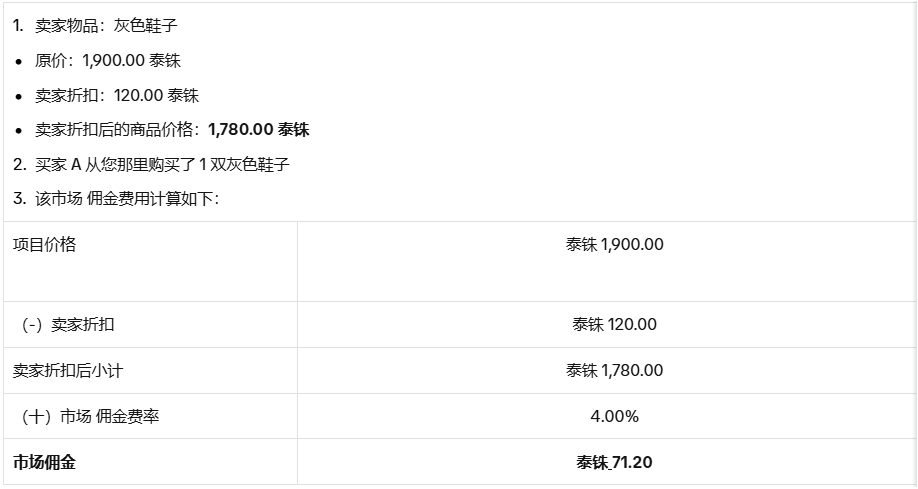Select the 4.00% commission rate cell
Viewport: 918px width, 489px height.
coord(614,417)
